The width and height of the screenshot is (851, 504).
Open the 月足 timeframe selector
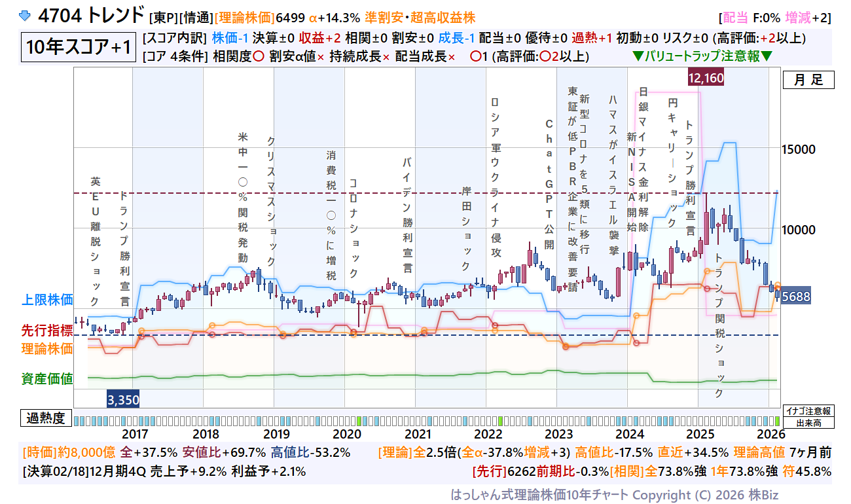(x=808, y=81)
